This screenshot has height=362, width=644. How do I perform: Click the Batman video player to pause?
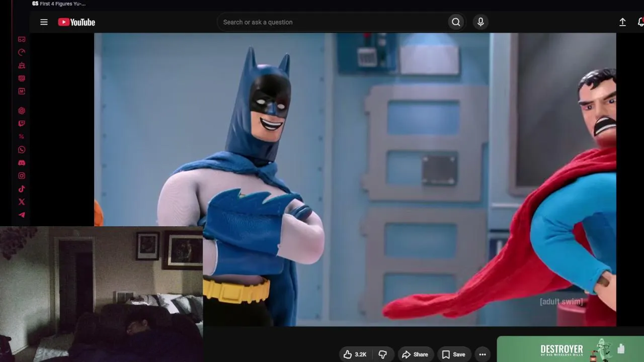[355, 179]
